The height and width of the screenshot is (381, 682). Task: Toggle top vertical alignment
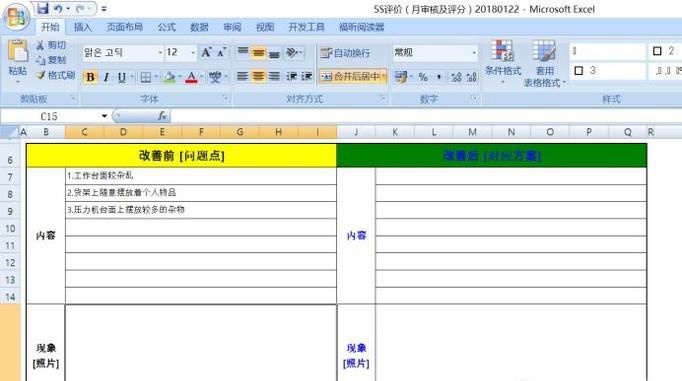[x=243, y=53]
